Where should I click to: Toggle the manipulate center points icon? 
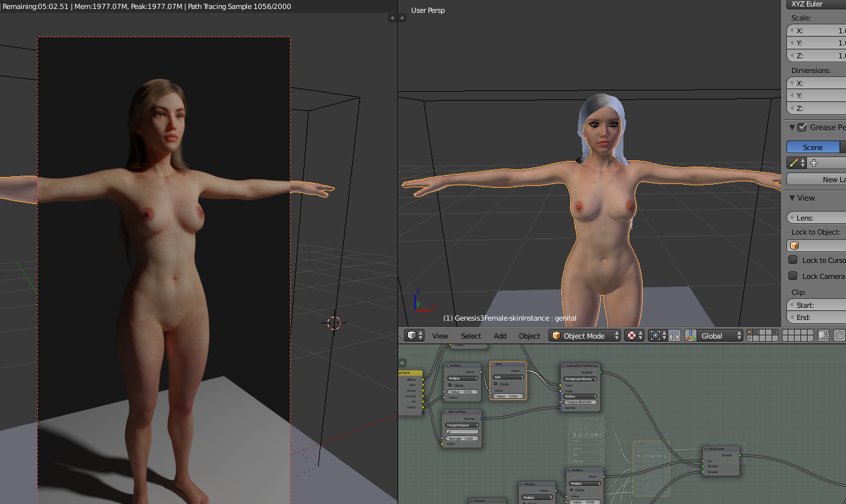point(674,335)
